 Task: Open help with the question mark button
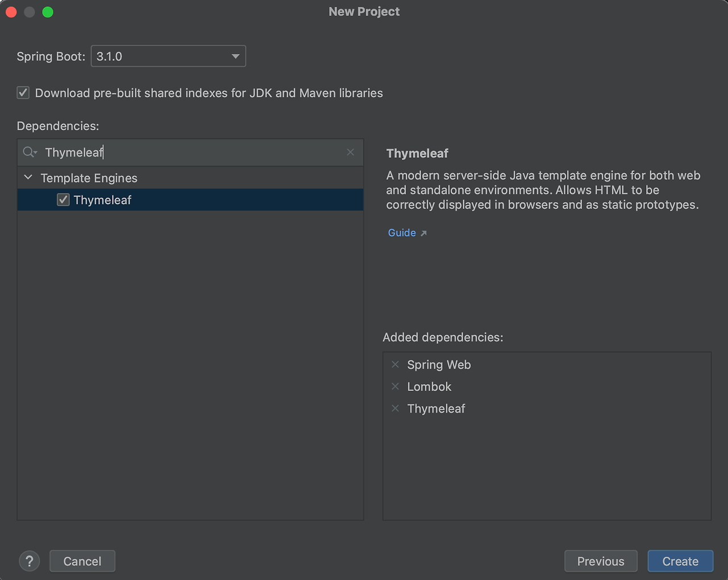point(30,561)
